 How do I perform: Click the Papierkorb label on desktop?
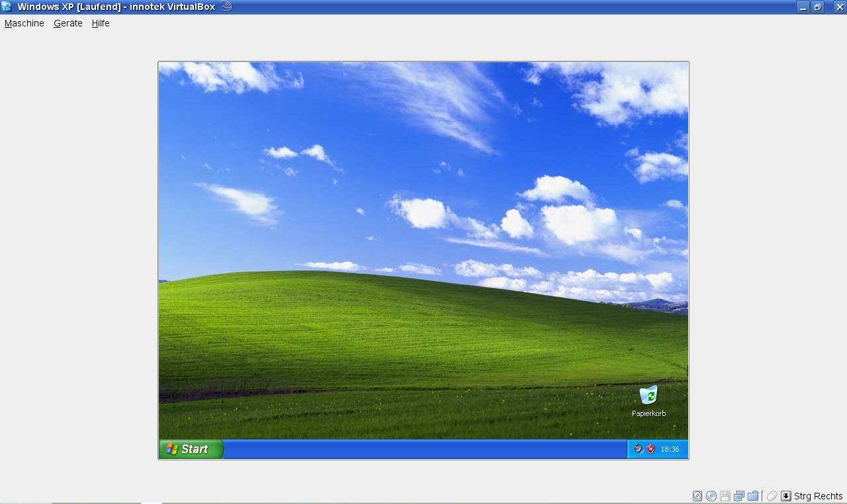[648, 413]
